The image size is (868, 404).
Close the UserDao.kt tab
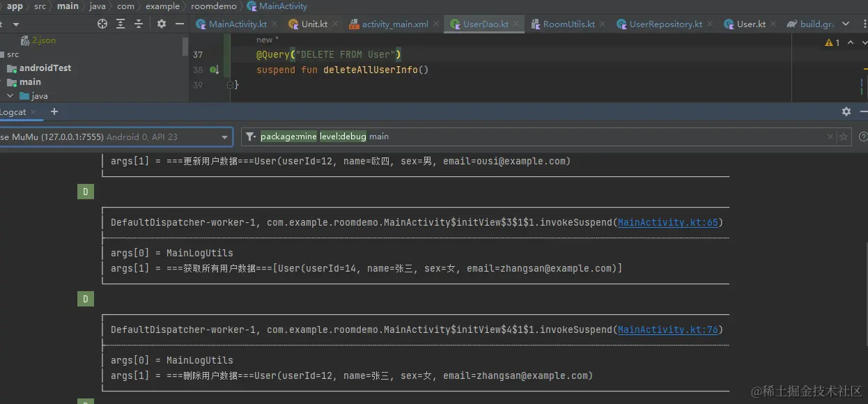pos(517,24)
